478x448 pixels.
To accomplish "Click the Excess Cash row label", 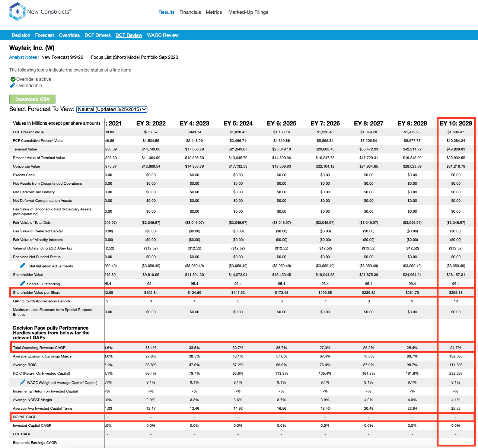I will 24,175.
